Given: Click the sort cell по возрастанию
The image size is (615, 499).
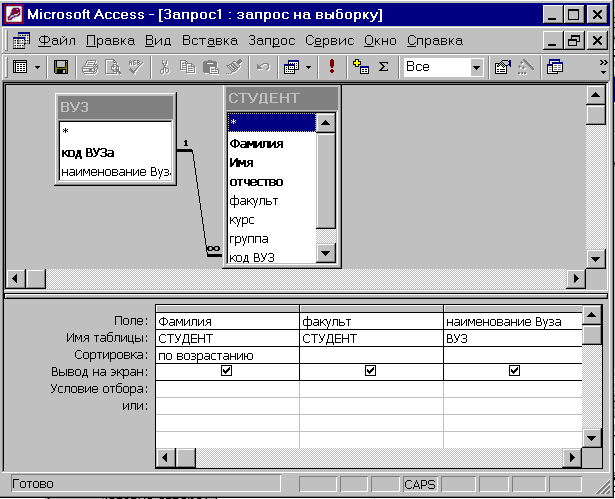Looking at the screenshot, I should pyautogui.click(x=227, y=355).
